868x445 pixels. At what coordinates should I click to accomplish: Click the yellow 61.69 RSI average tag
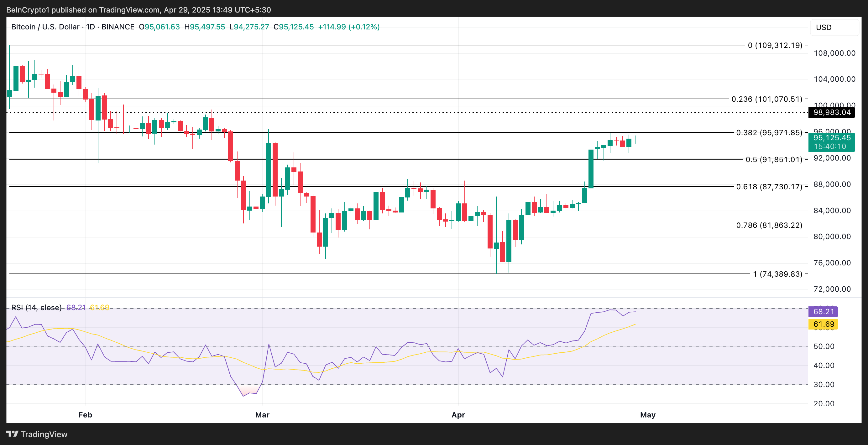click(823, 324)
